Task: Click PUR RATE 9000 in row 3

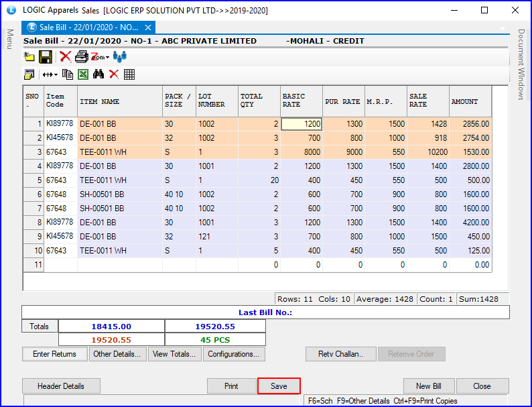Action: pos(343,152)
